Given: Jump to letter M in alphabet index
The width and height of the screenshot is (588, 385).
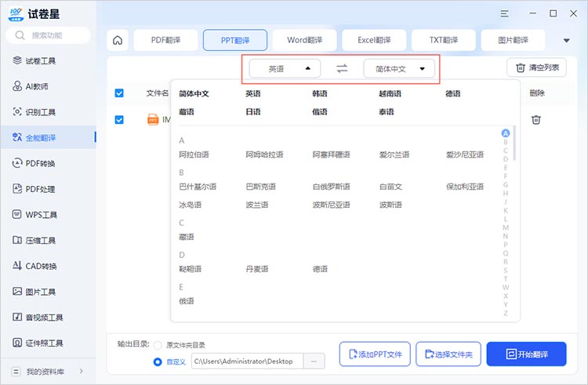Looking at the screenshot, I should [506, 227].
